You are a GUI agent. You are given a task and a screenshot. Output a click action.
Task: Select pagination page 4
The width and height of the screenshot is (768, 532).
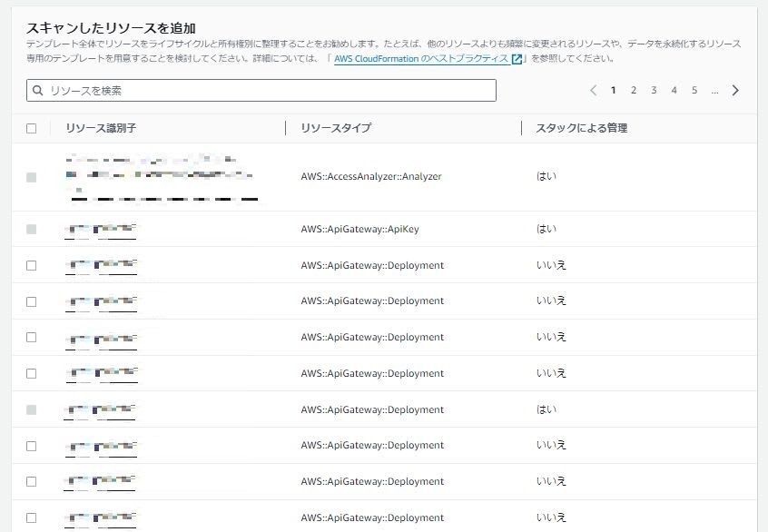674,90
